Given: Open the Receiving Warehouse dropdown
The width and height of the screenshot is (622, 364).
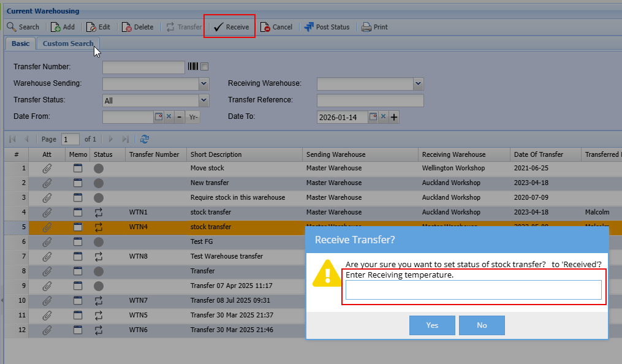Looking at the screenshot, I should [418, 84].
